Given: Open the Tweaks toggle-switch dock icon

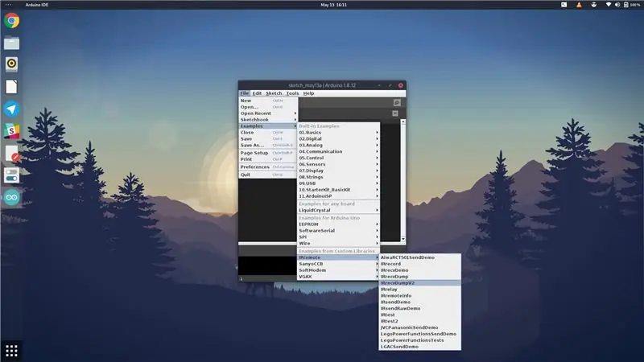Looking at the screenshot, I should (11, 175).
